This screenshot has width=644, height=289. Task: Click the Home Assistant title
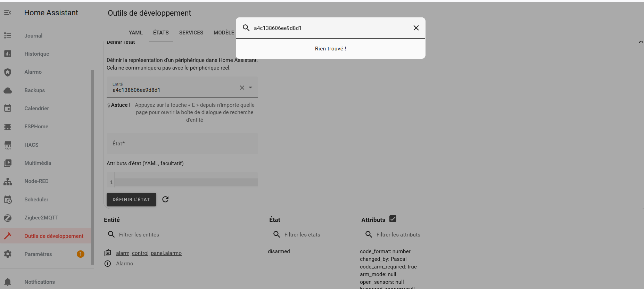point(51,13)
